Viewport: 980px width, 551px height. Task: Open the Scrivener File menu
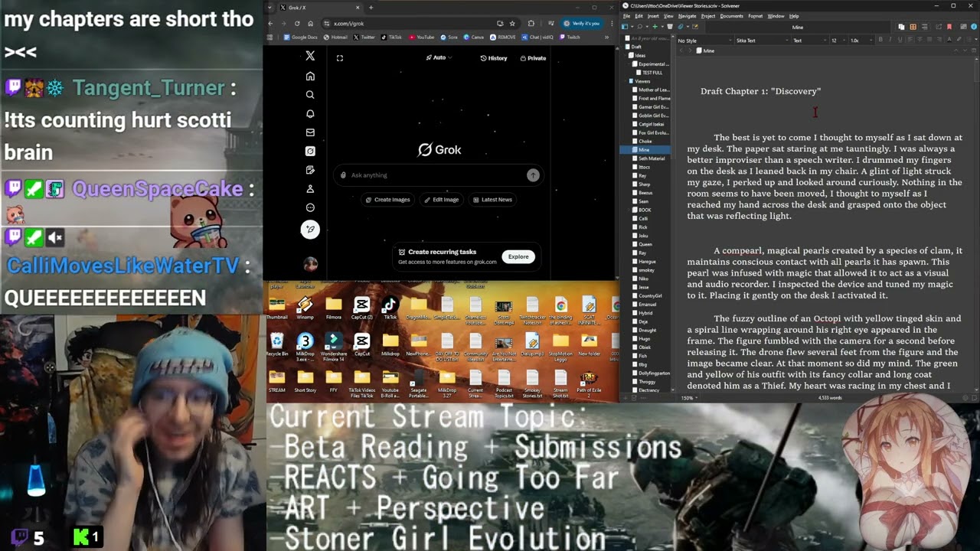[627, 16]
